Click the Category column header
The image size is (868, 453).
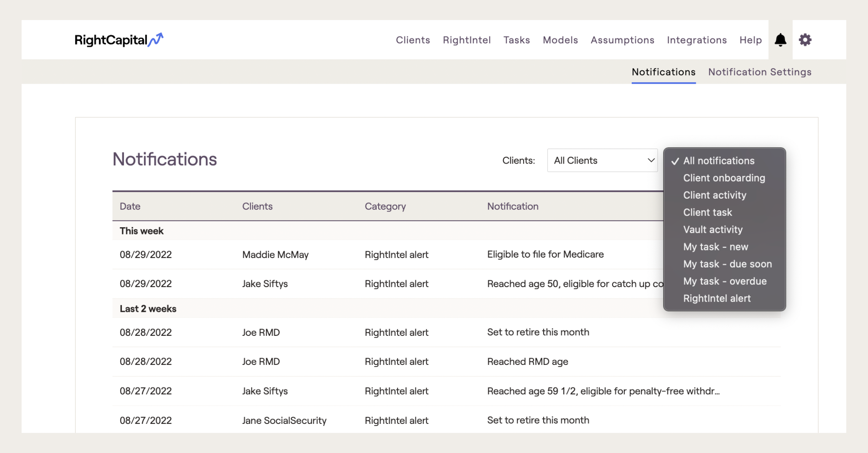385,206
